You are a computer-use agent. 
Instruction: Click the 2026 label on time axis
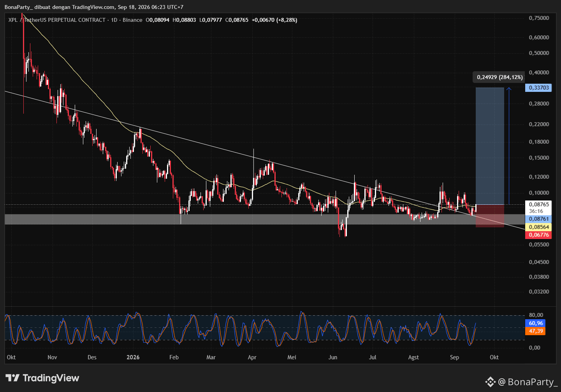tap(133, 357)
